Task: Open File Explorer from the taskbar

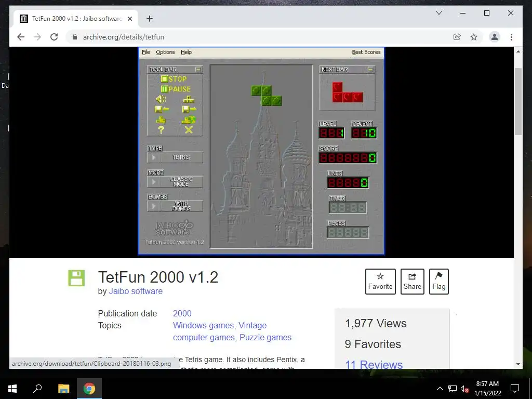Action: (x=63, y=388)
